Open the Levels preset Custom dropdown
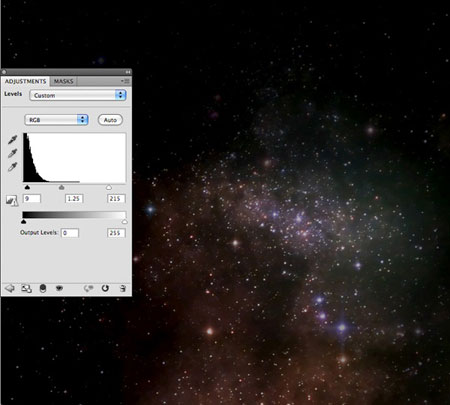450x405 pixels. [78, 95]
